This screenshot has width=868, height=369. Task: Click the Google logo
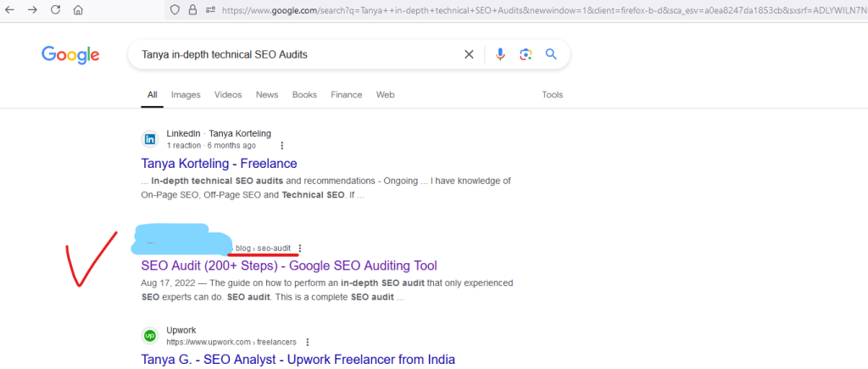(x=70, y=55)
